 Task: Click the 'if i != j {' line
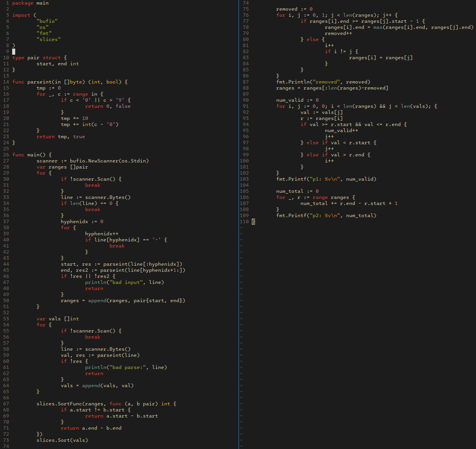[x=342, y=52]
